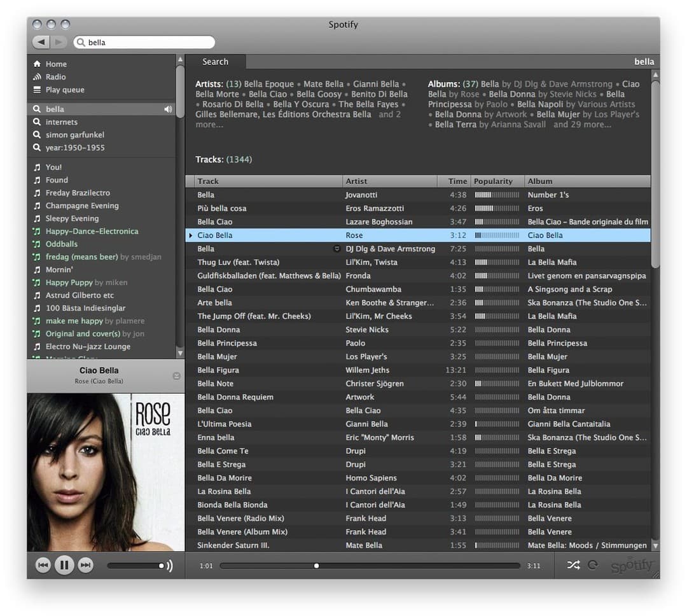Toggle repeat mode
687x616 pixels.
[594, 565]
